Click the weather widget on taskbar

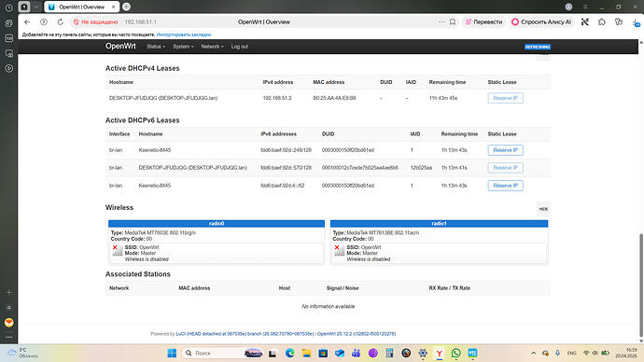point(23,353)
